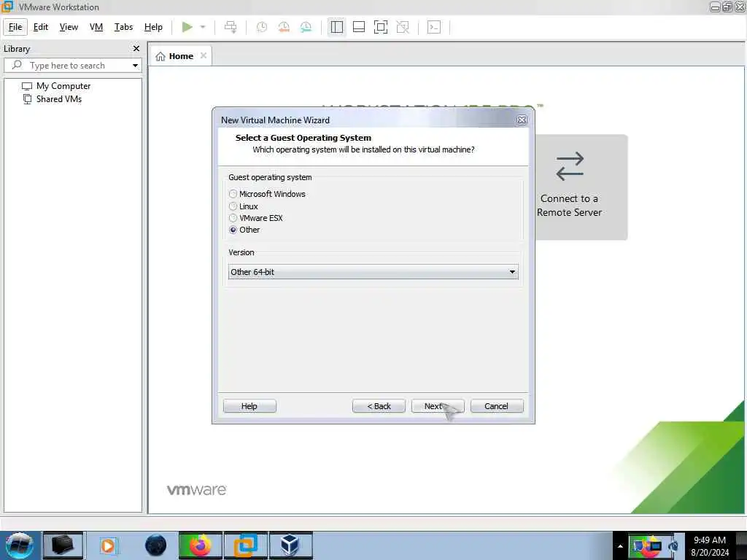Screen dimensions: 747x560
Task: Select VMware ESX radio button
Action: [233, 218]
